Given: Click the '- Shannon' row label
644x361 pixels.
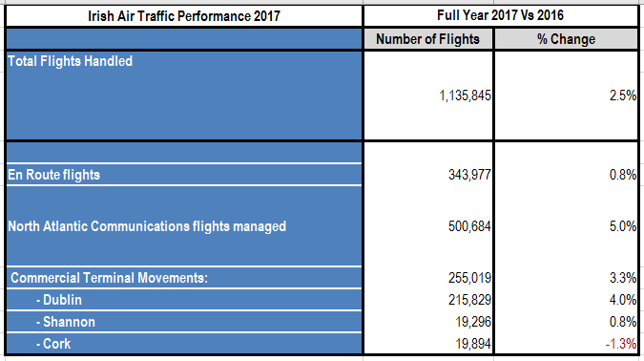Looking at the screenshot, I should coord(65,322).
